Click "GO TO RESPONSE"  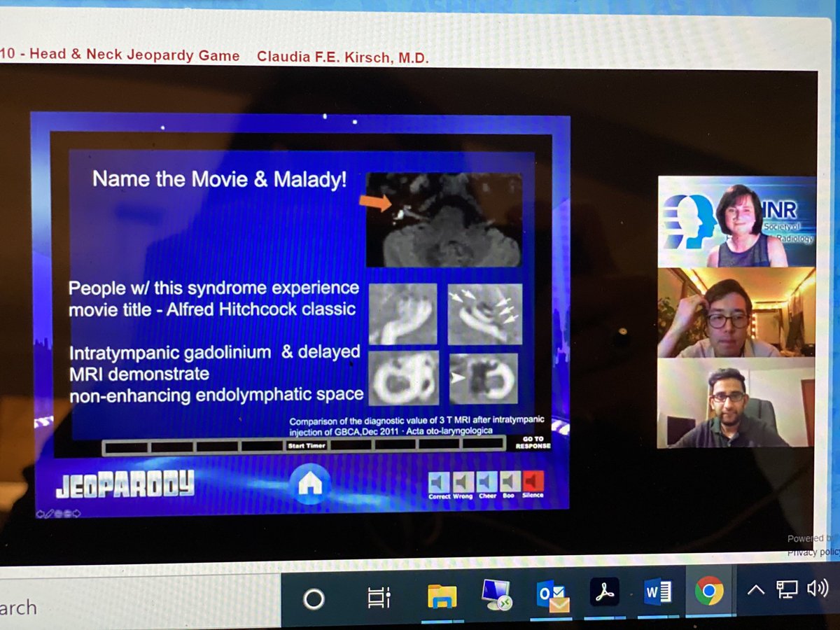coord(533,444)
